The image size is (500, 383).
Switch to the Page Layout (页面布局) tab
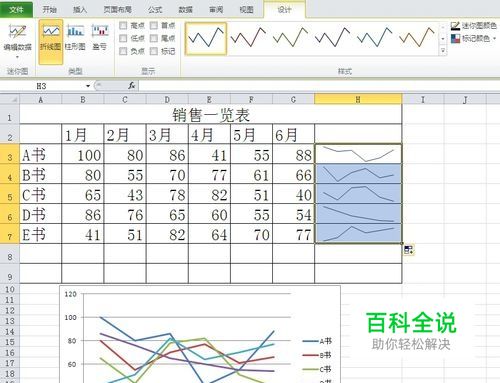(117, 10)
